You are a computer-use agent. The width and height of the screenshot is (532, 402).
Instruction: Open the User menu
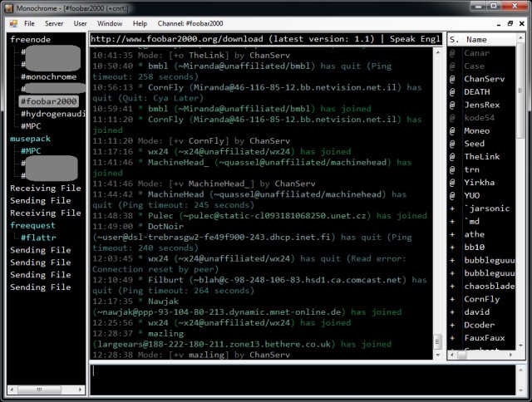pos(80,23)
